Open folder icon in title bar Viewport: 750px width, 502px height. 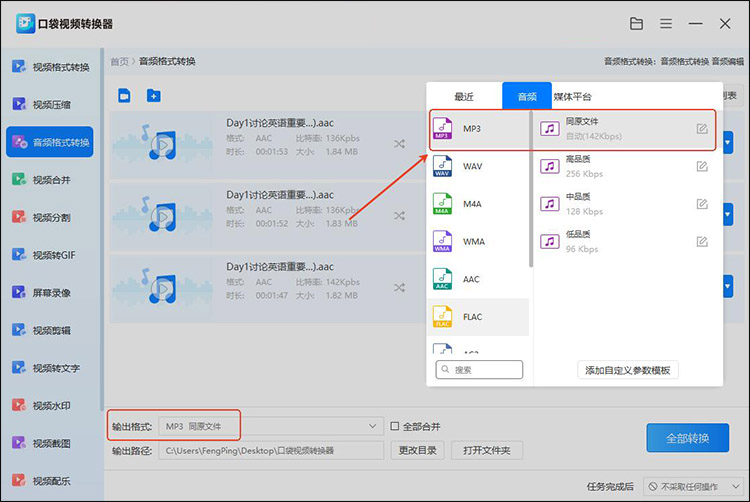pos(637,23)
